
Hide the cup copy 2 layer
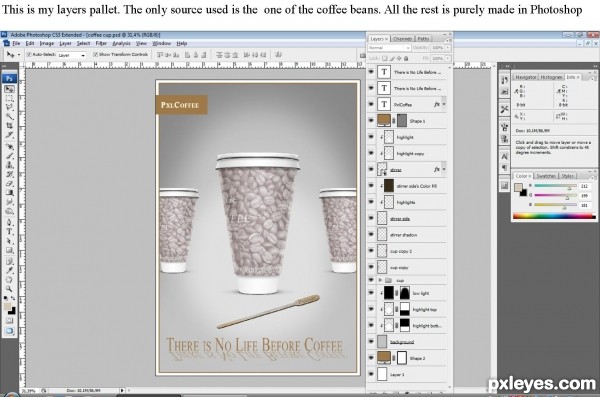[x=371, y=251]
